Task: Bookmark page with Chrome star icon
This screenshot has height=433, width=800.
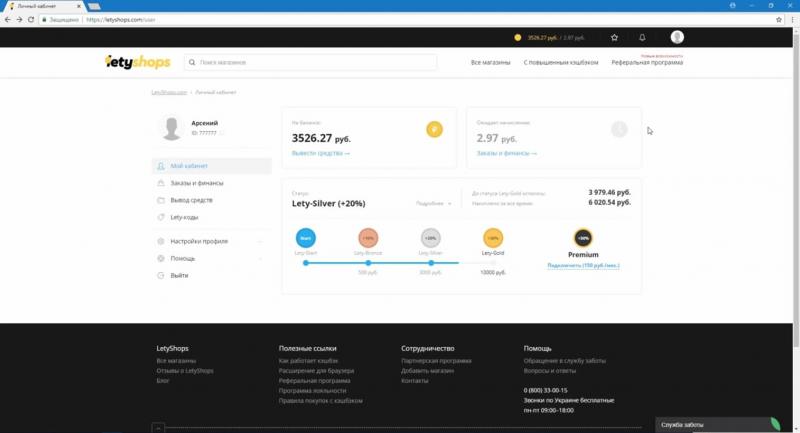Action: tap(778, 19)
